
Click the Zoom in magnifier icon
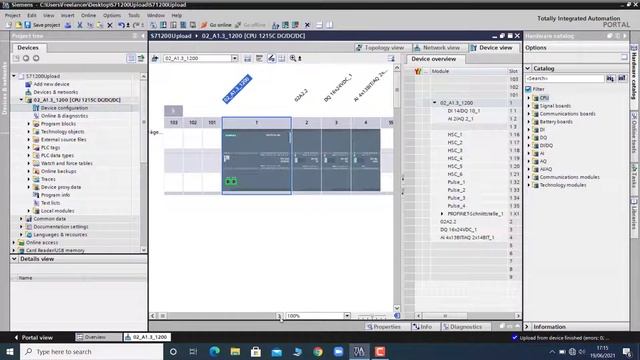[x=293, y=58]
